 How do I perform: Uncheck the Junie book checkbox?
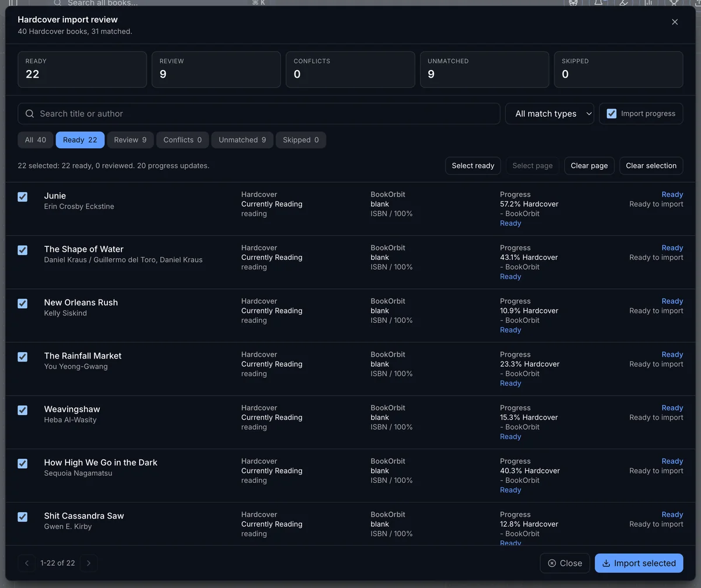(23, 197)
